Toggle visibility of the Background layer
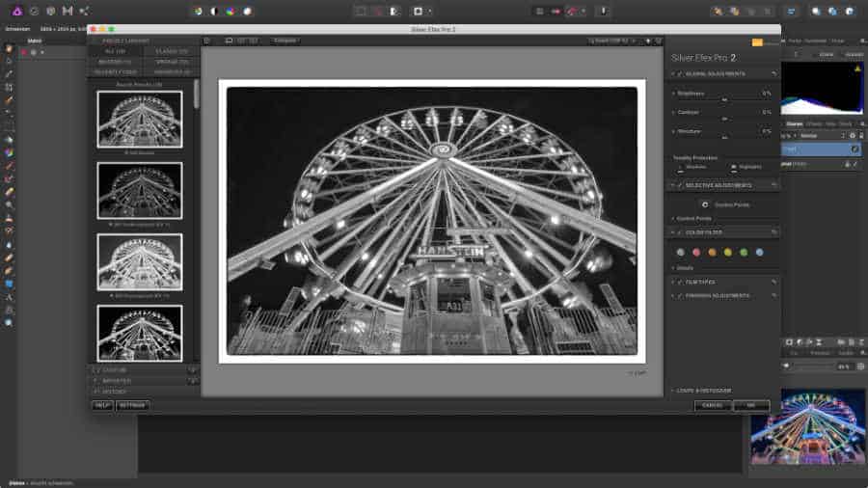Screen dimensions: 868x488 pos(855,164)
